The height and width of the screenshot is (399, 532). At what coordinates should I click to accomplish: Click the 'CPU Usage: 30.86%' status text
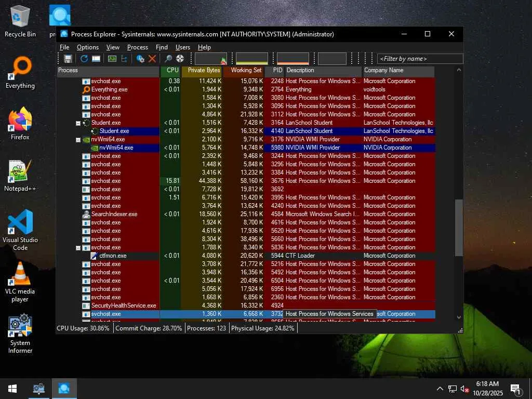click(83, 328)
